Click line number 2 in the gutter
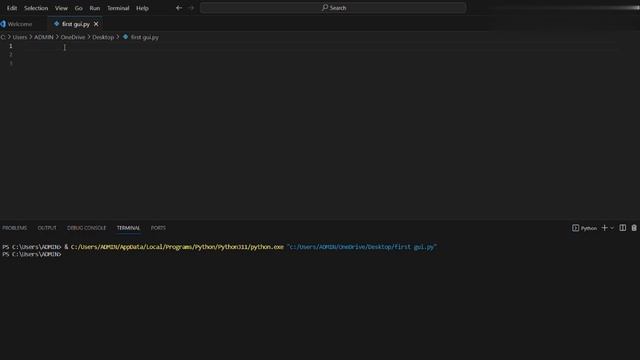 pos(11,55)
